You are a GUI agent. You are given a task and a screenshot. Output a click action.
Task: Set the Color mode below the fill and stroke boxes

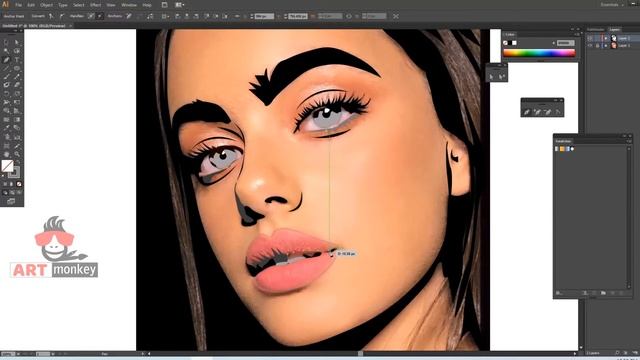point(5,184)
